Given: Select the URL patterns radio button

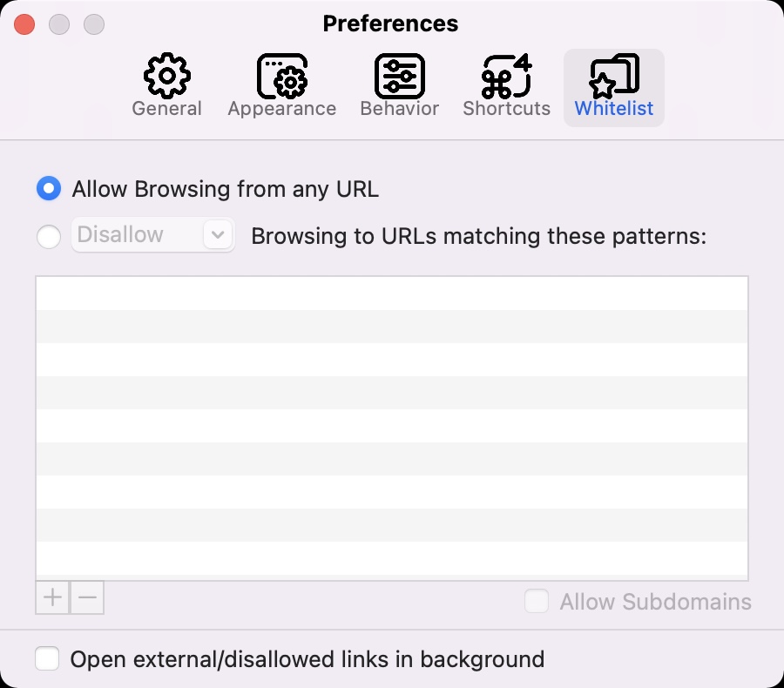Looking at the screenshot, I should 49,236.
